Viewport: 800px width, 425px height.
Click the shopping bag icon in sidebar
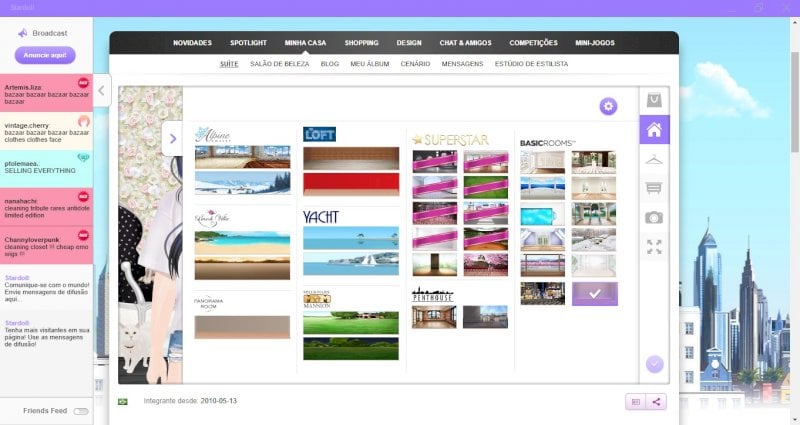[x=654, y=100]
